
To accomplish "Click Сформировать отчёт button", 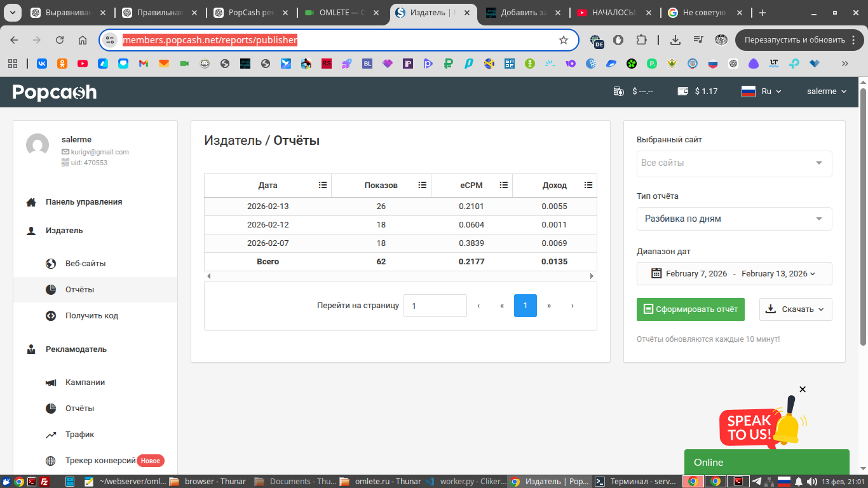I will click(x=690, y=309).
